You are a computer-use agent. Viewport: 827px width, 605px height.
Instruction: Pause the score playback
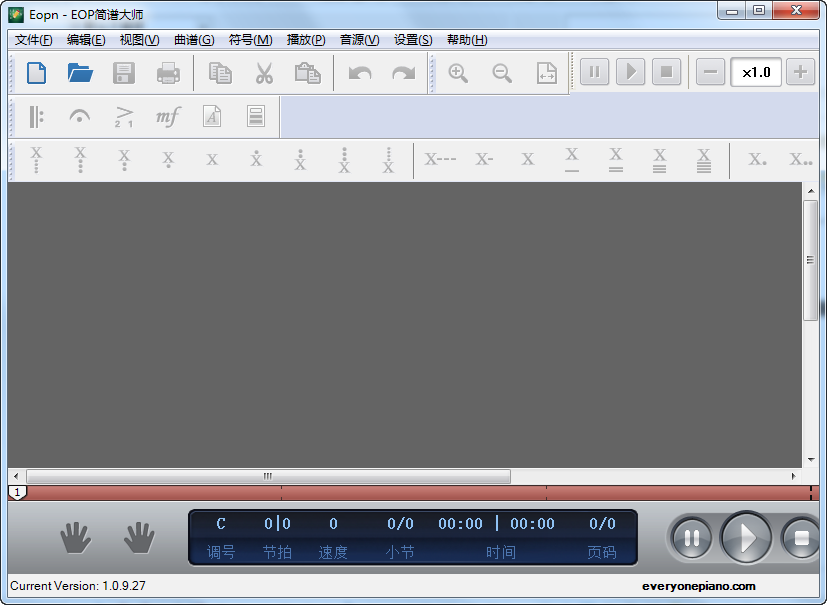[x=691, y=537]
